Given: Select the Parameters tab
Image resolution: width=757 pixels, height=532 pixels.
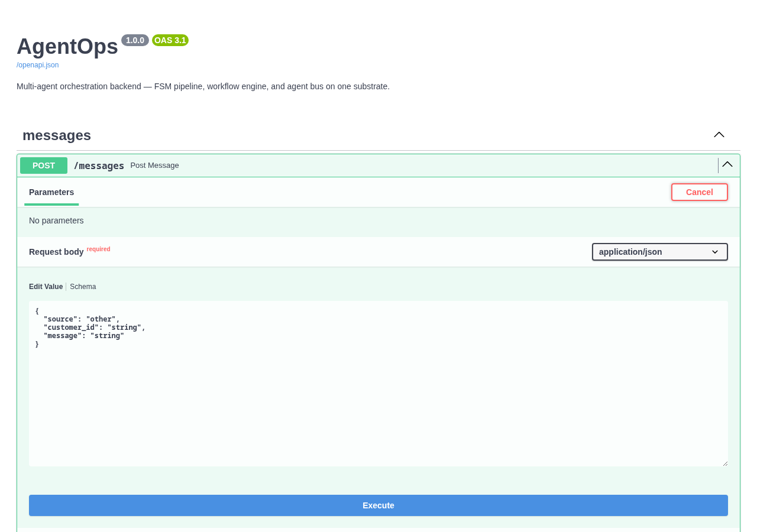Looking at the screenshot, I should coord(51,193).
